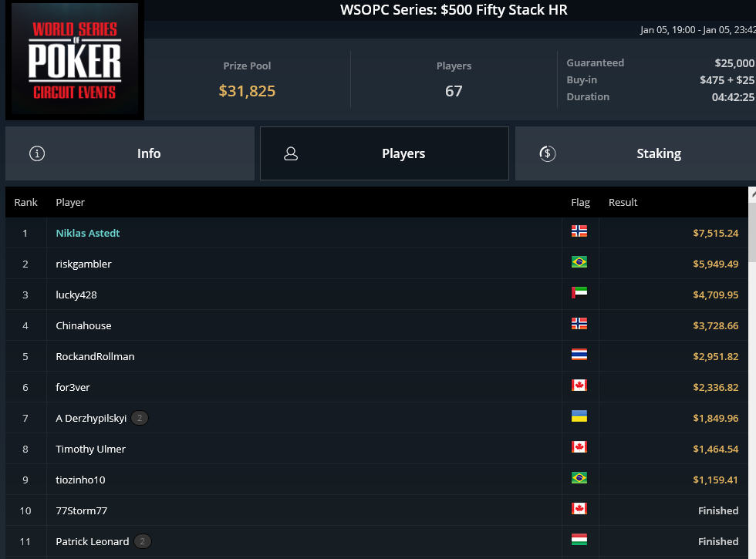Click the Rank column header
Viewport: 756px width, 559px height.
click(x=25, y=202)
